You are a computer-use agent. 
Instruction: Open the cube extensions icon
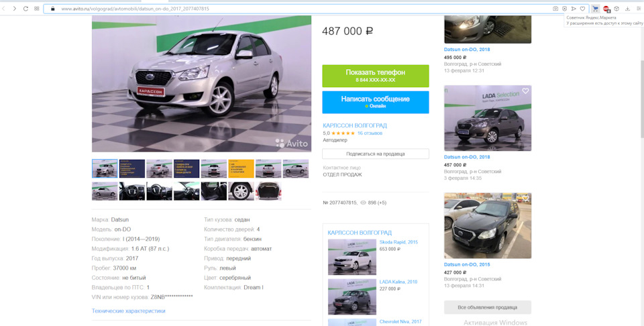coord(616,8)
